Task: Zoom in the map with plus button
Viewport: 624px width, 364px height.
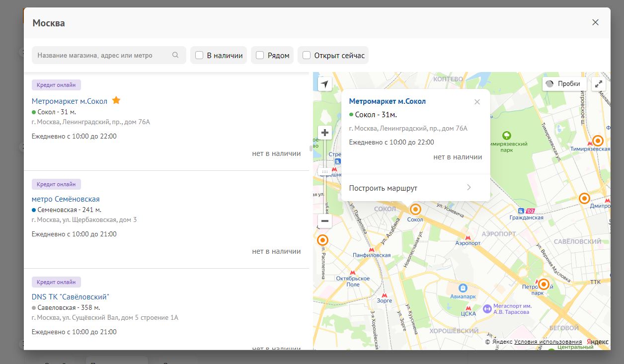Action: tap(325, 133)
